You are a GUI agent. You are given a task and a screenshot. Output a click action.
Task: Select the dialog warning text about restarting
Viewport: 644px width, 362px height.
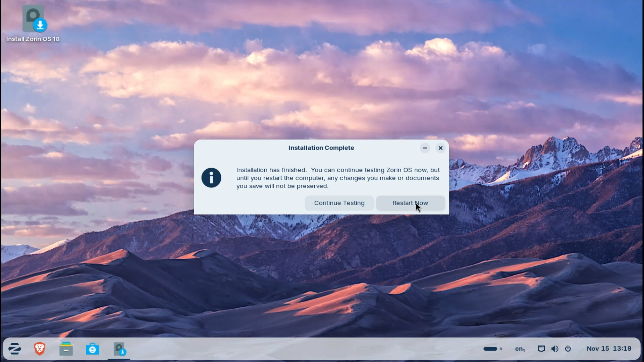337,178
